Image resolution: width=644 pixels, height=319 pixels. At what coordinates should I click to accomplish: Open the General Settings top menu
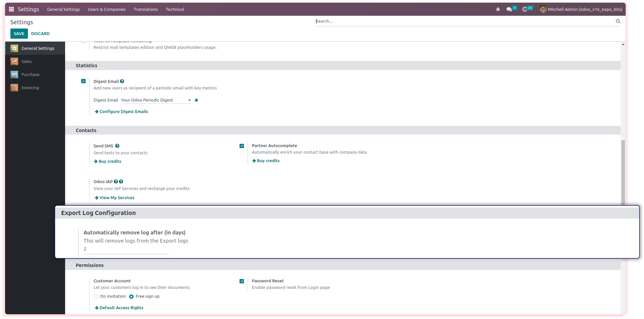[63, 9]
